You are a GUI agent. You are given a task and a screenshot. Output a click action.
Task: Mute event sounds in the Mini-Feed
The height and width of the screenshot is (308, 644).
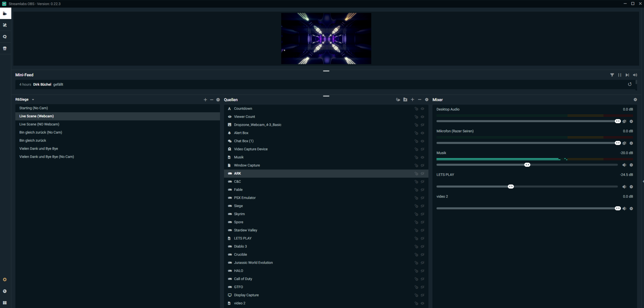[x=635, y=75]
